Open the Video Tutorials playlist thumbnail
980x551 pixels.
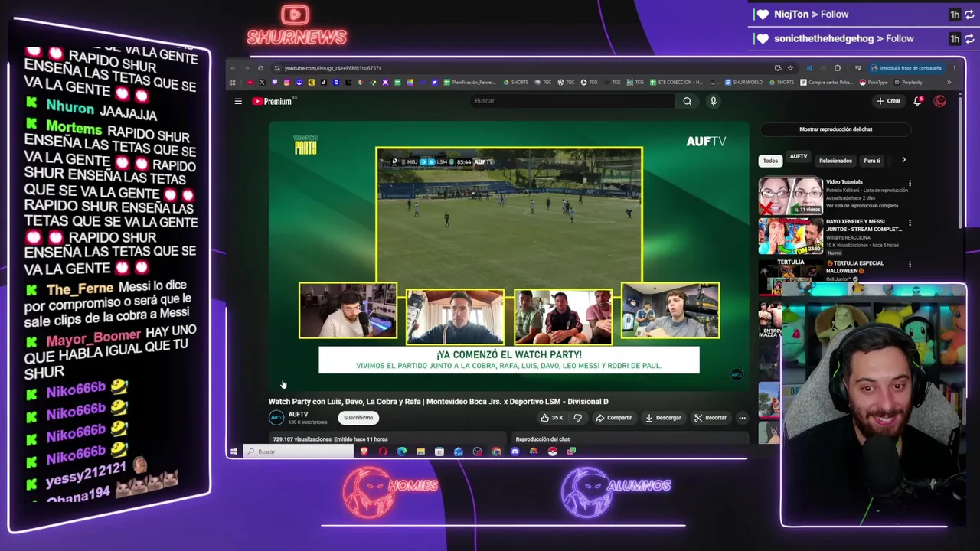click(790, 196)
